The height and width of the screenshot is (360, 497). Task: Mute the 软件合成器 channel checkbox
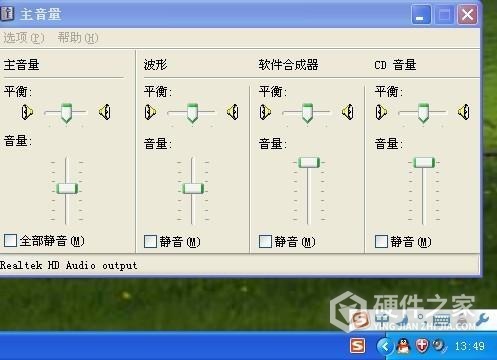(x=265, y=241)
